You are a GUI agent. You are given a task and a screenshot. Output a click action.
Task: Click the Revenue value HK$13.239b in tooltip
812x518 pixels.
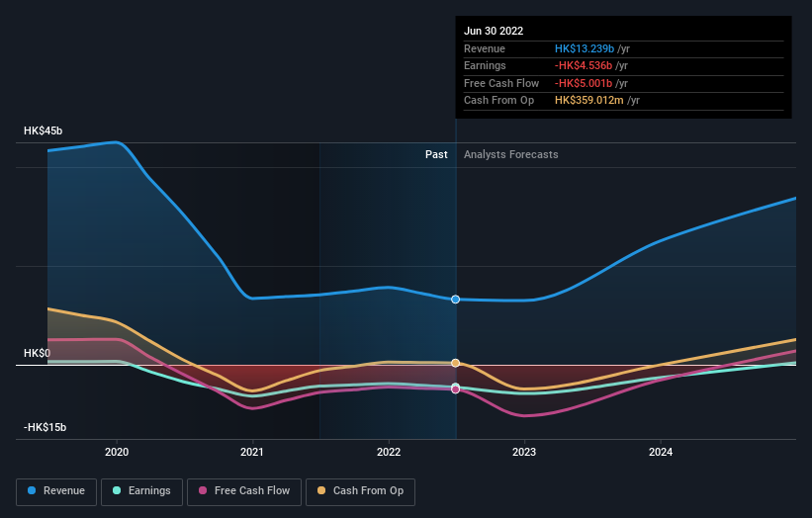[x=585, y=48]
